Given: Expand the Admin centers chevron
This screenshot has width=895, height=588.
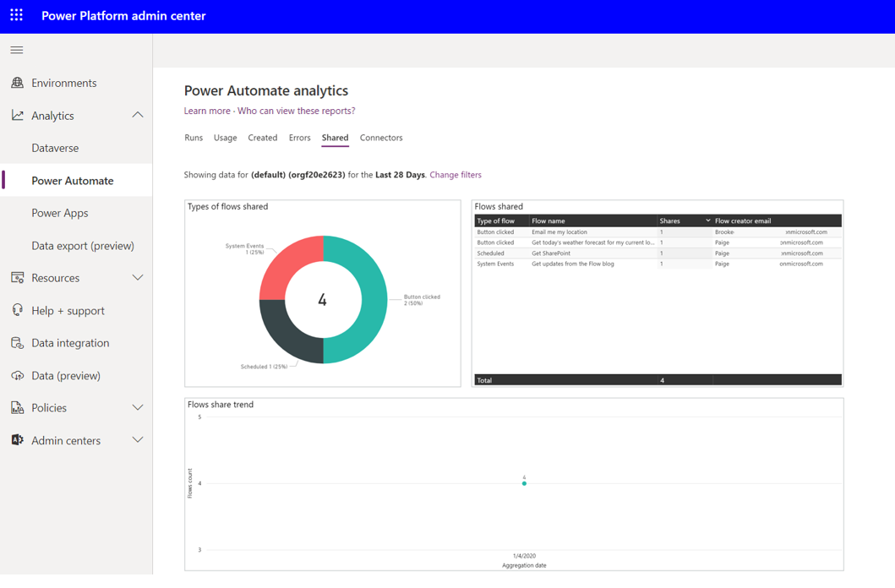Looking at the screenshot, I should 137,440.
